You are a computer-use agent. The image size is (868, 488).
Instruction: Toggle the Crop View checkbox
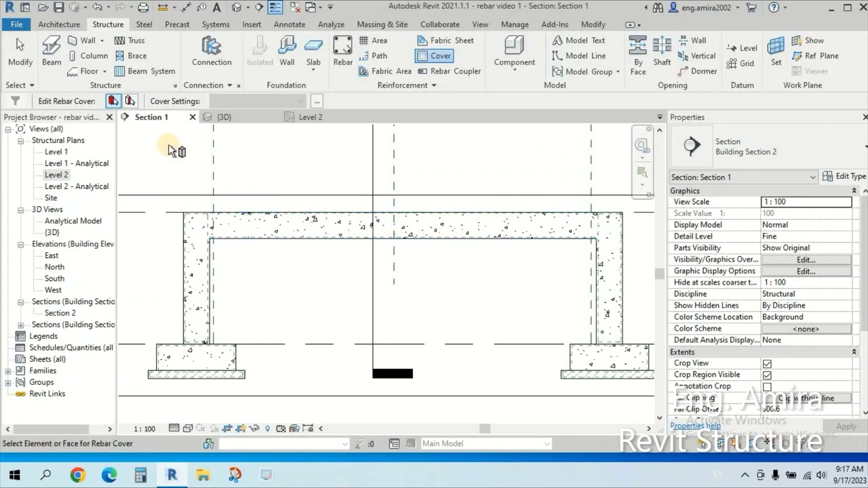[767, 363]
